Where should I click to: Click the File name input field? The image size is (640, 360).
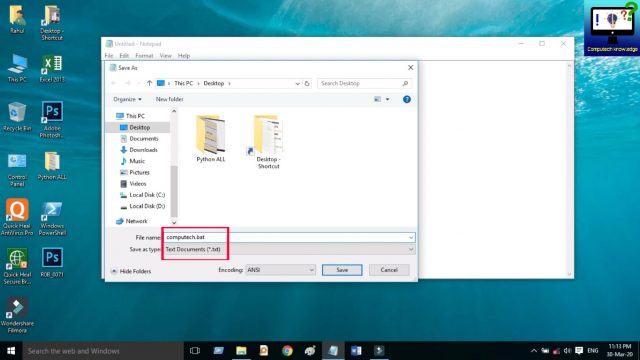coord(289,237)
